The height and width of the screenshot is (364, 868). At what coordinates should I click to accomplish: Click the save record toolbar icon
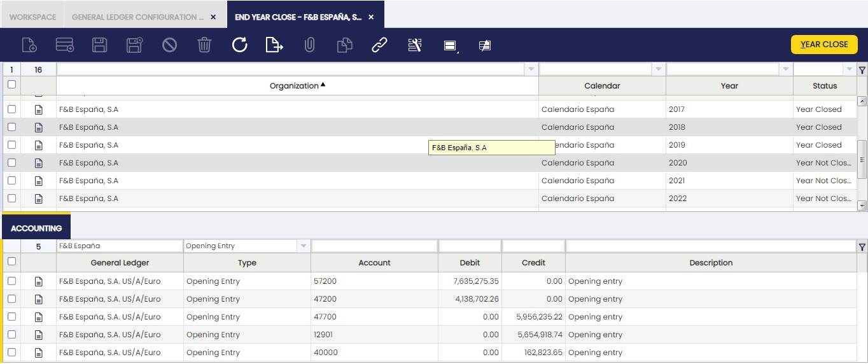click(x=99, y=45)
